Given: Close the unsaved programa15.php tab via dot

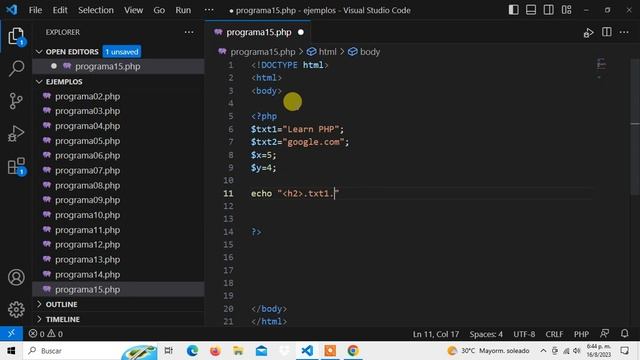Looking at the screenshot, I should [x=301, y=32].
